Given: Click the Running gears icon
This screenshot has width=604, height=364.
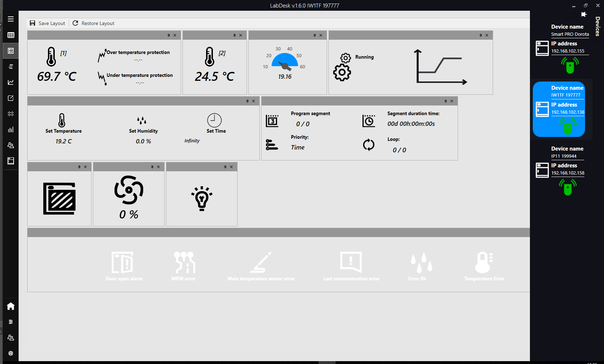Looking at the screenshot, I should click(343, 67).
